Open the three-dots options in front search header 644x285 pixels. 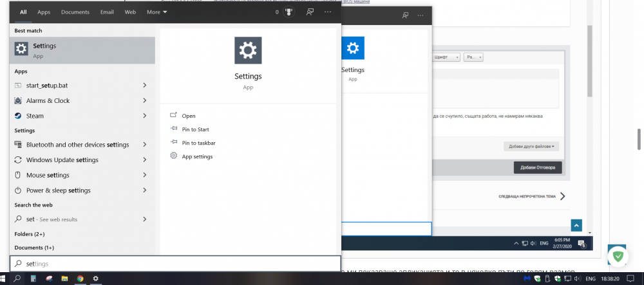click(x=328, y=12)
